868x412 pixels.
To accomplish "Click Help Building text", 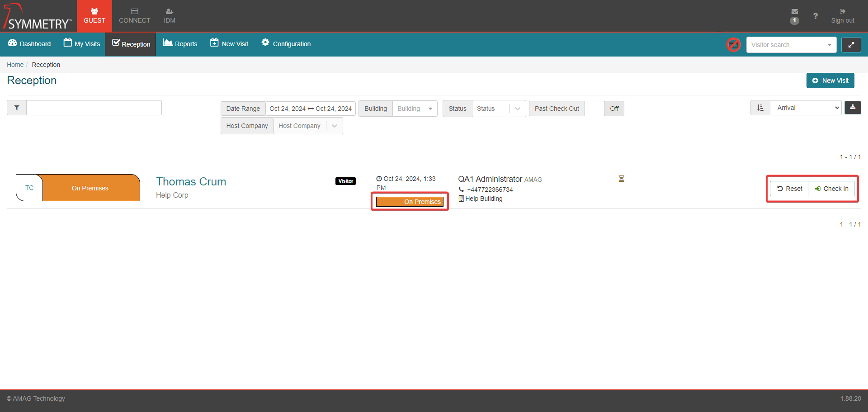I will click(x=484, y=199).
